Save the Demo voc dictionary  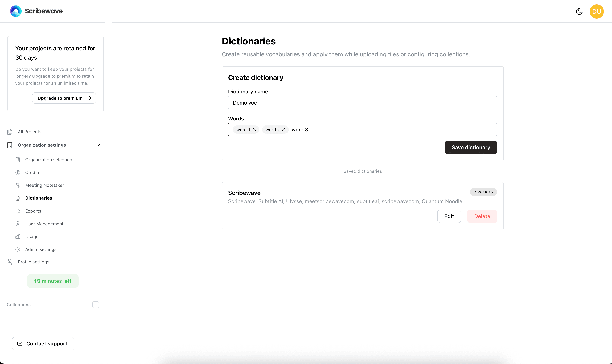(x=471, y=147)
